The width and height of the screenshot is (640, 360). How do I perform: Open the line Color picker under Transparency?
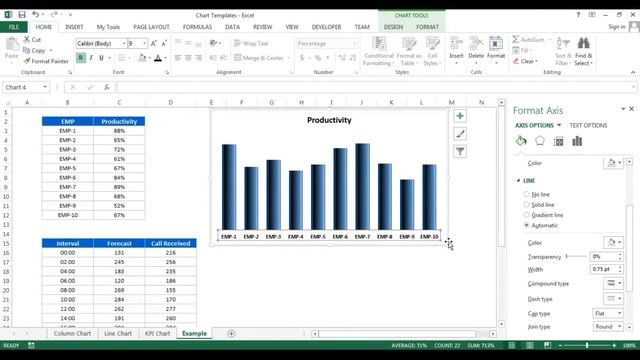pyautogui.click(x=613, y=242)
